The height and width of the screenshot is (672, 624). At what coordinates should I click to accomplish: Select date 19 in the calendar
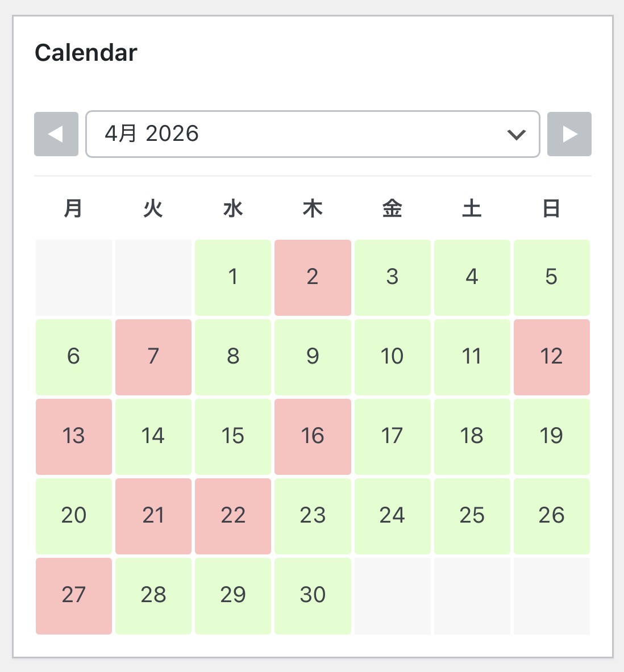551,436
